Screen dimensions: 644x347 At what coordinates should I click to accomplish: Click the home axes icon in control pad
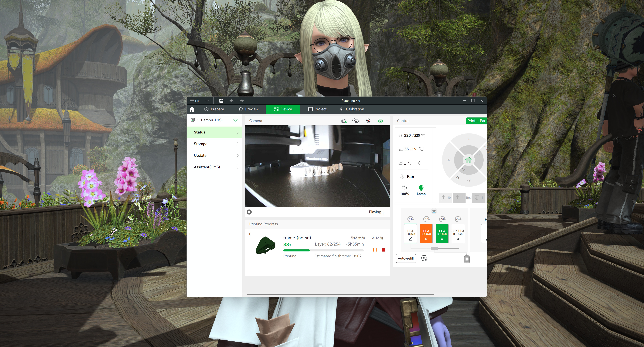point(469,160)
